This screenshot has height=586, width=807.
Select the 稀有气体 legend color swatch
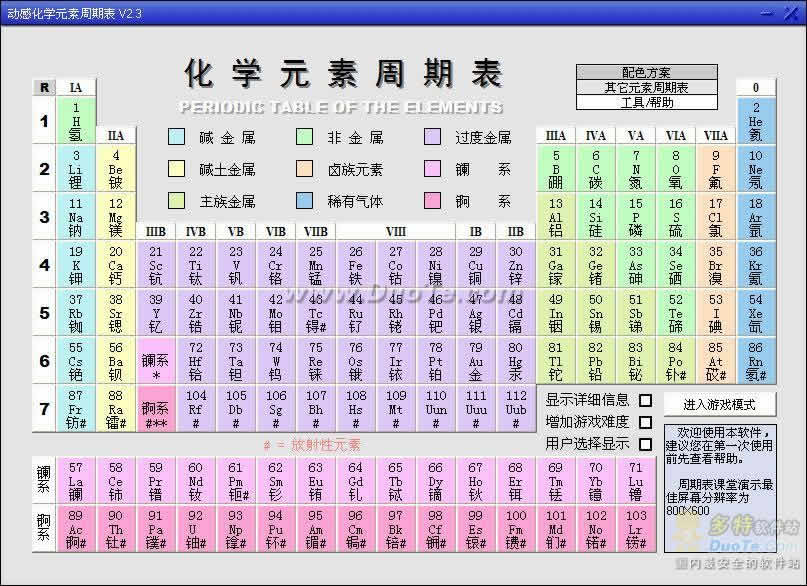coord(304,201)
